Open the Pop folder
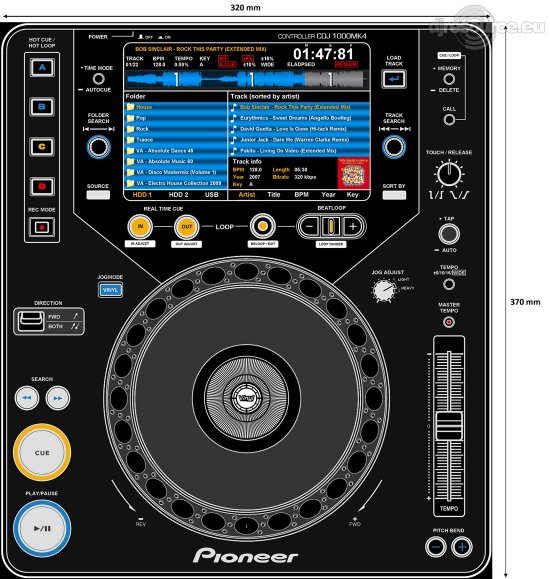 [176, 118]
